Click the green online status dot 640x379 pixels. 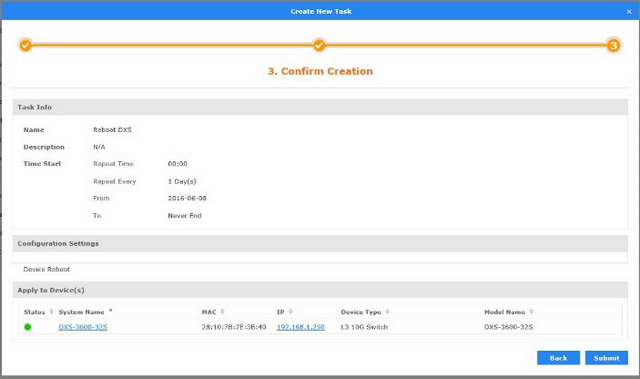pyautogui.click(x=28, y=327)
